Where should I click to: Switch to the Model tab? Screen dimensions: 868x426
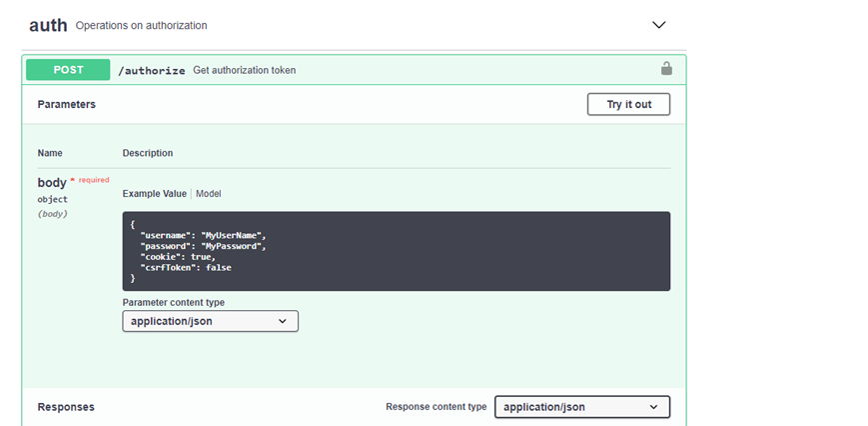point(209,193)
